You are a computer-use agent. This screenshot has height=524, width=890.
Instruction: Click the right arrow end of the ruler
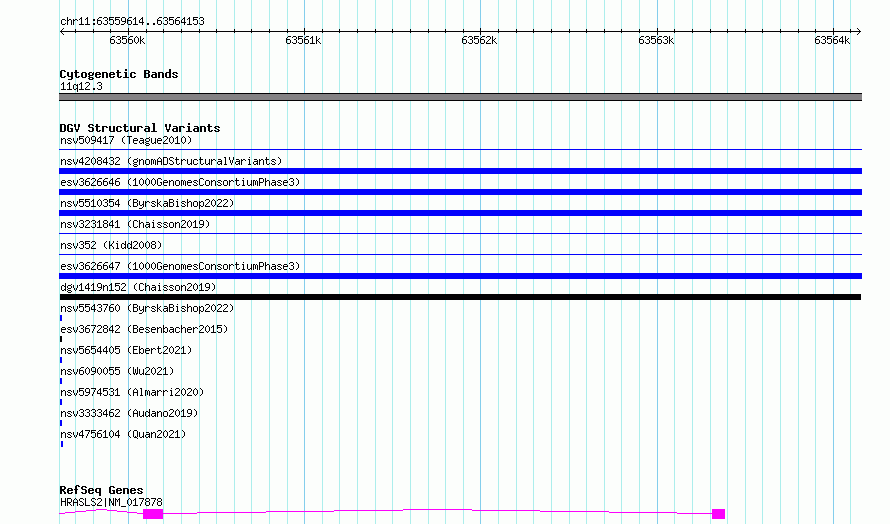pyautogui.click(x=859, y=31)
